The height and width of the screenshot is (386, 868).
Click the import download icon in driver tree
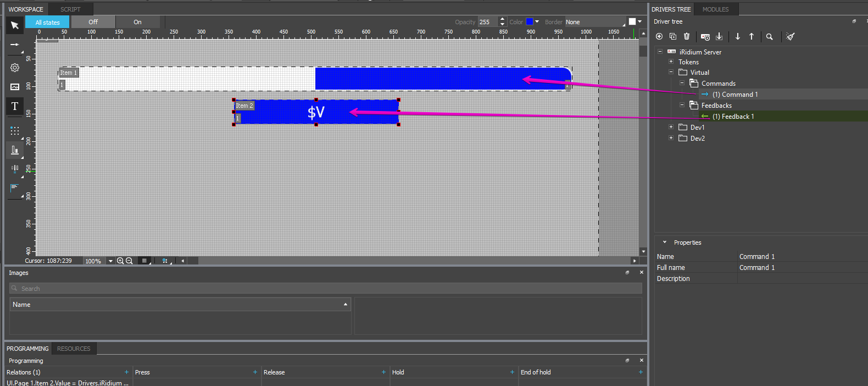click(719, 36)
